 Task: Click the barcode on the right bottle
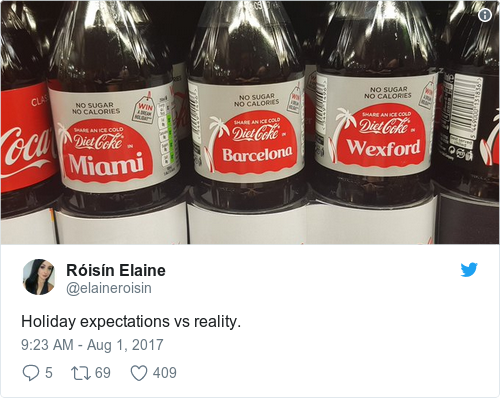pyautogui.click(x=469, y=108)
